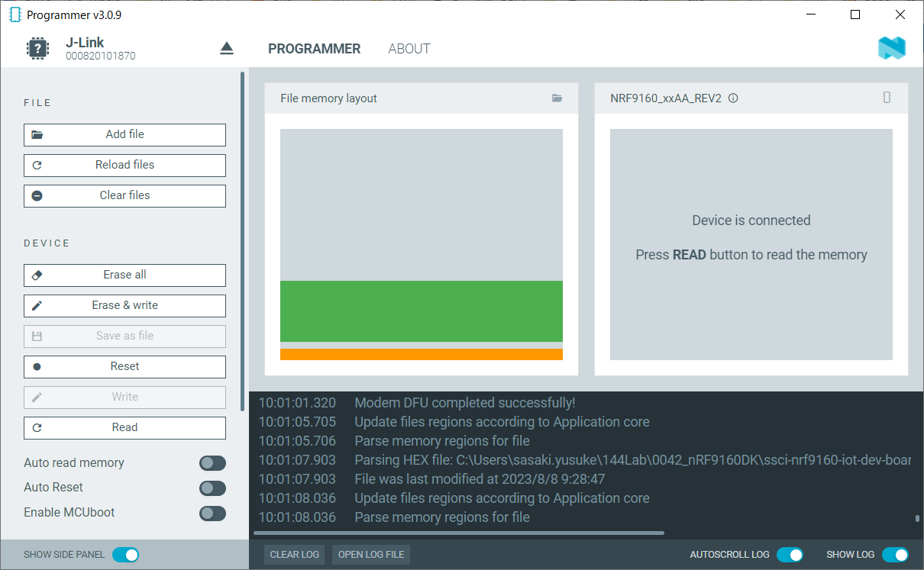Enable the Auto read memory switch
The image size is (924, 570).
(212, 463)
